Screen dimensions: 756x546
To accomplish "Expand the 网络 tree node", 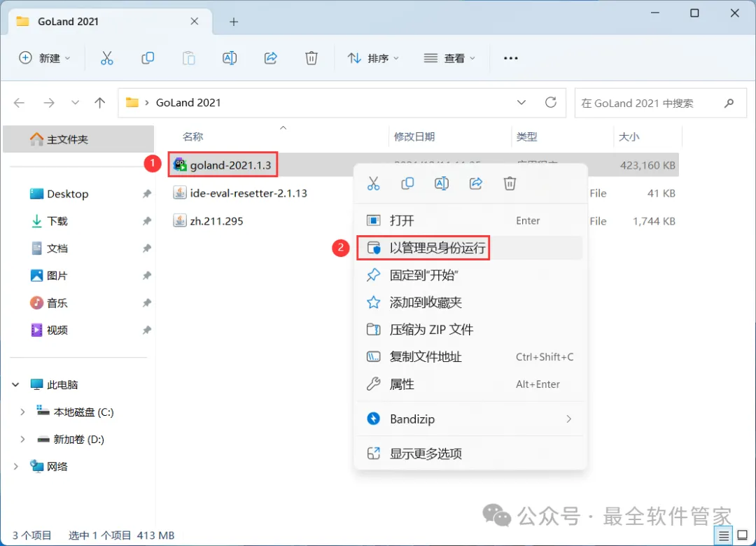I will tap(15, 467).
